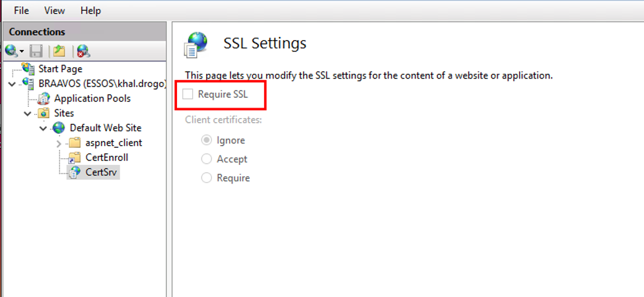
Task: Click the BRAAVOS server icon
Action: click(28, 84)
